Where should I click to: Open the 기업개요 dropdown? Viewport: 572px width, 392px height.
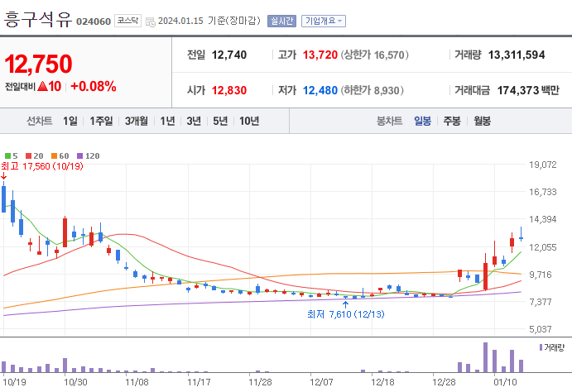pyautogui.click(x=323, y=22)
